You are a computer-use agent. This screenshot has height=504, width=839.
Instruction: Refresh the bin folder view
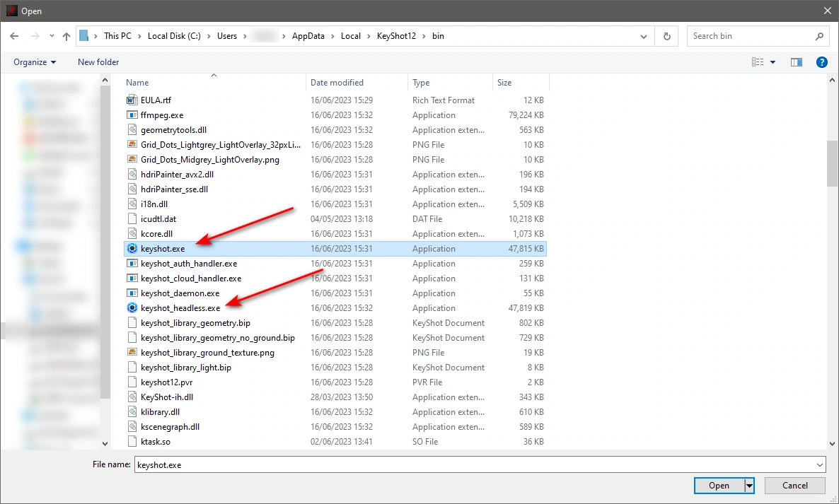tap(666, 36)
